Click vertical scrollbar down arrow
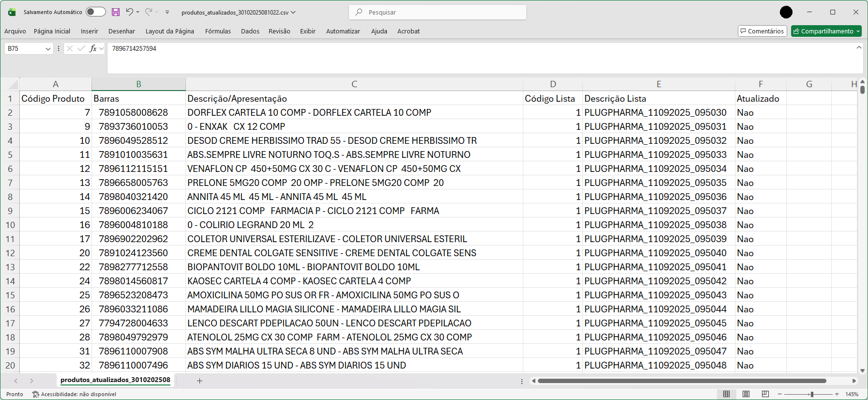This screenshot has width=868, height=400. coord(862,370)
